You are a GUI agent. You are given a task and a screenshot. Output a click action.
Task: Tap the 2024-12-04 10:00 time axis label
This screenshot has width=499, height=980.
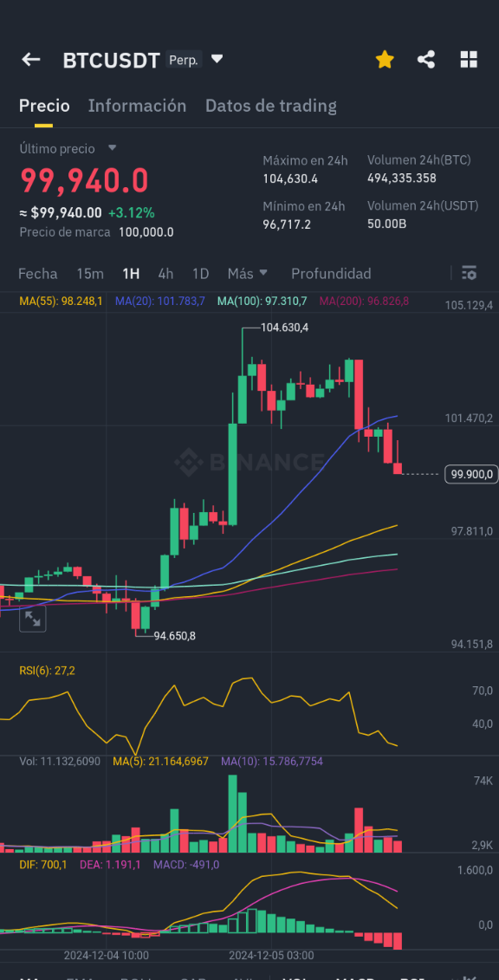[x=107, y=956]
